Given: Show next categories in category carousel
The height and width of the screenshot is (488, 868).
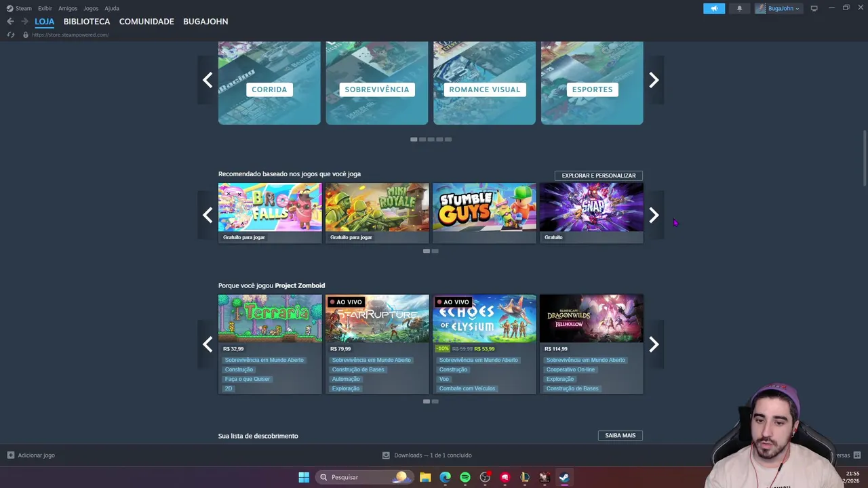Looking at the screenshot, I should coord(654,80).
